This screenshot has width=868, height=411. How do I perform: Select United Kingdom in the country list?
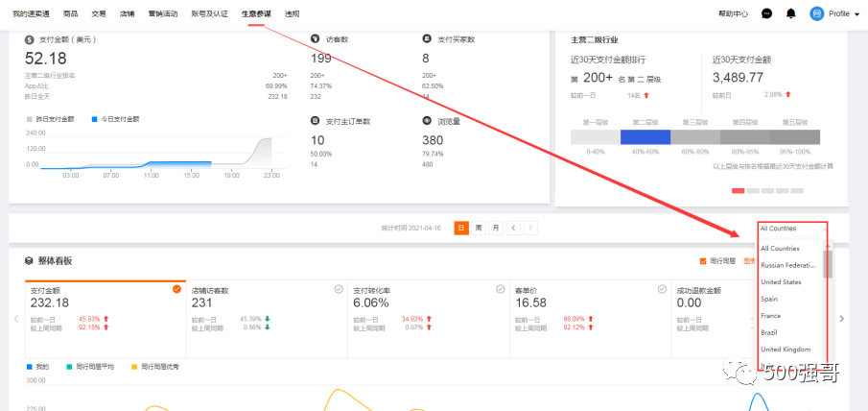pos(786,350)
